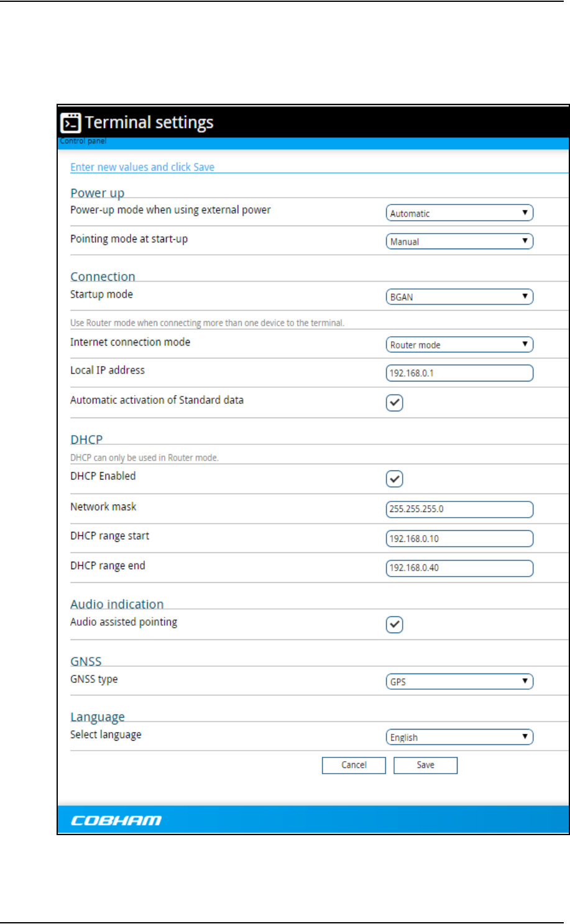Select the GNSS type GPS dropdown
The height and width of the screenshot is (924, 570).
(459, 681)
